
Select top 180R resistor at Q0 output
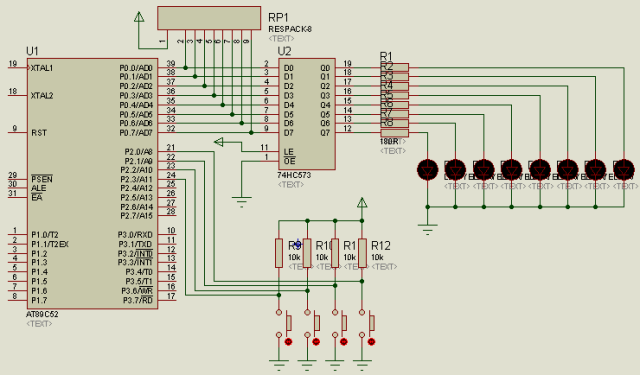394,68
